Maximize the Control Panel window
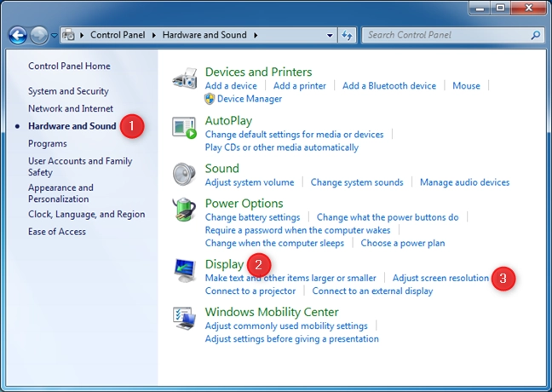Image resolution: width=552 pixels, height=392 pixels. pyautogui.click(x=500, y=8)
